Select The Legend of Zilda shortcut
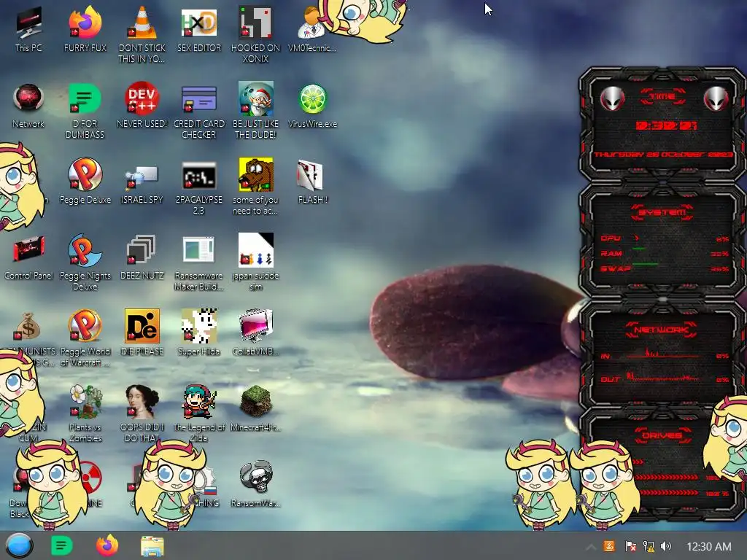 [199, 414]
